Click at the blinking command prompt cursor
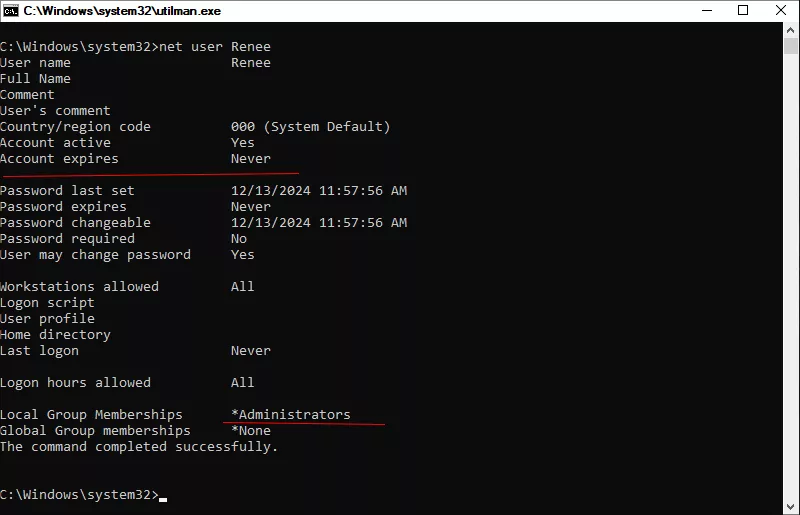The image size is (800, 515). coord(163,499)
